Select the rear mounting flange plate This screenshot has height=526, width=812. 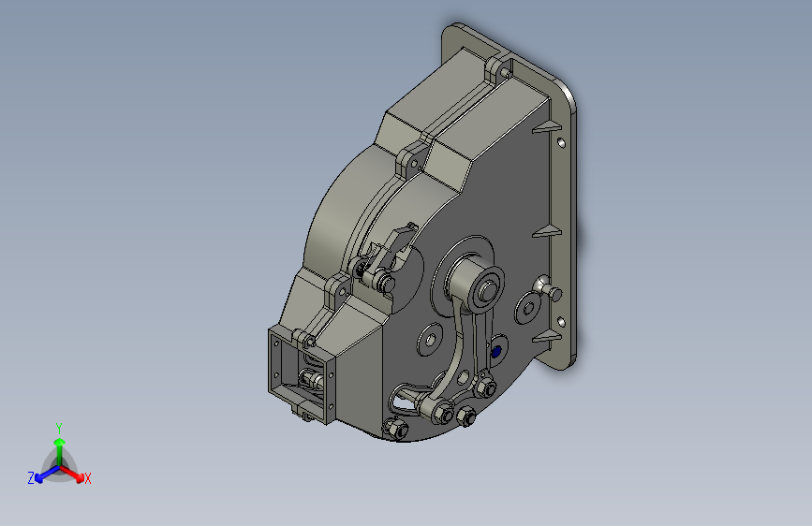click(559, 207)
